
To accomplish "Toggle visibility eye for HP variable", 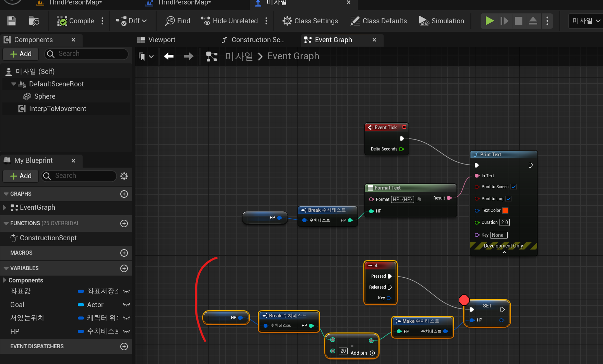I will point(126,331).
